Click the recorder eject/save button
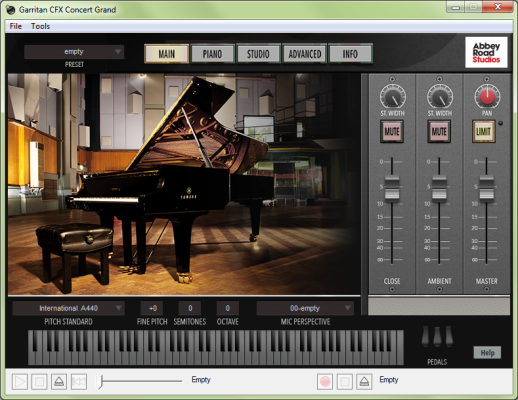Screen dimensions: 518x400 click(x=364, y=381)
